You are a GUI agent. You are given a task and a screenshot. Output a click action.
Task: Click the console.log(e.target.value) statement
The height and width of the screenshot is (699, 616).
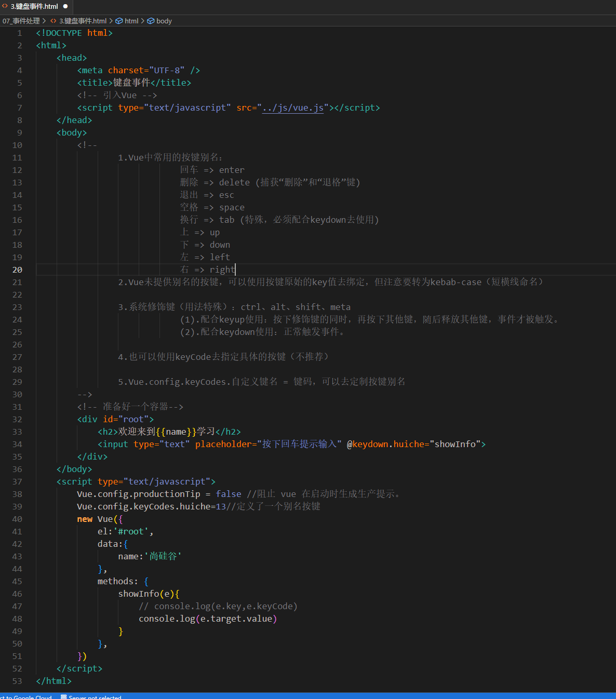click(208, 619)
